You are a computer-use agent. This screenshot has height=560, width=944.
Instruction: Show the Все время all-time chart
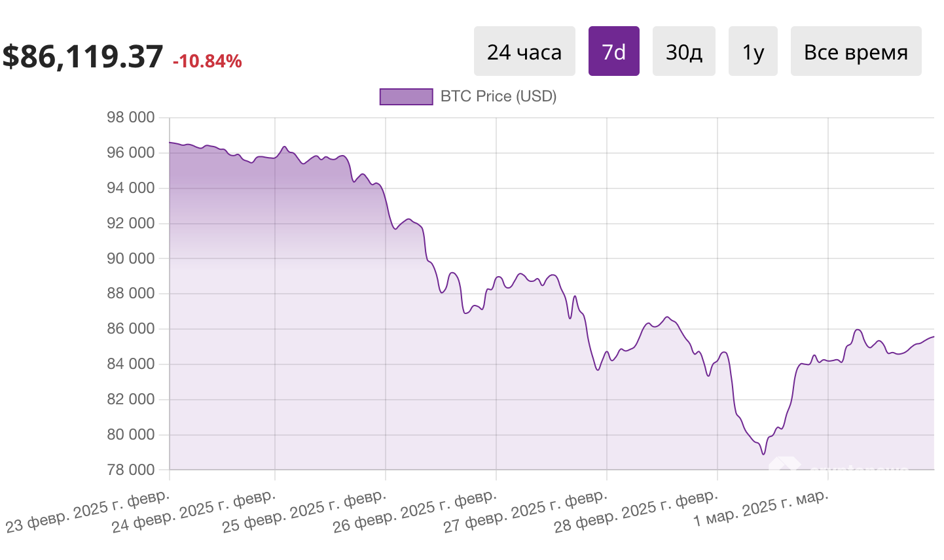(x=856, y=50)
